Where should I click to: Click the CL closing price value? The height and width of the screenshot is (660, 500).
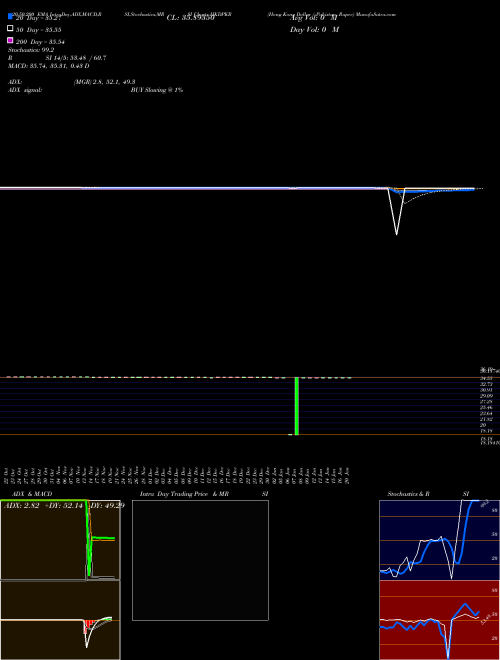(191, 18)
